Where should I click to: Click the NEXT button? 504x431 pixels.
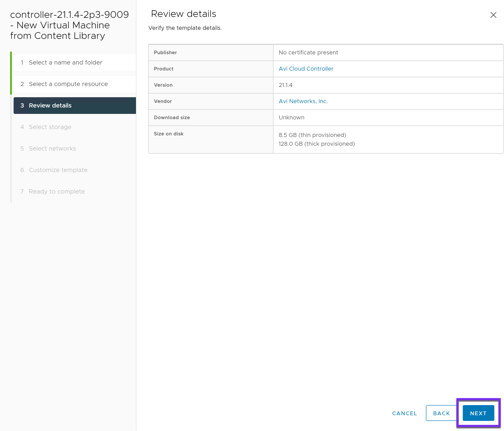(x=478, y=413)
